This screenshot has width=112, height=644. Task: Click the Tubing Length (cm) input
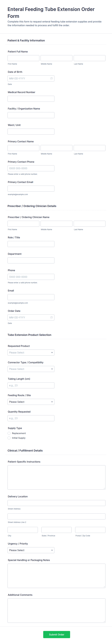pos(31,385)
